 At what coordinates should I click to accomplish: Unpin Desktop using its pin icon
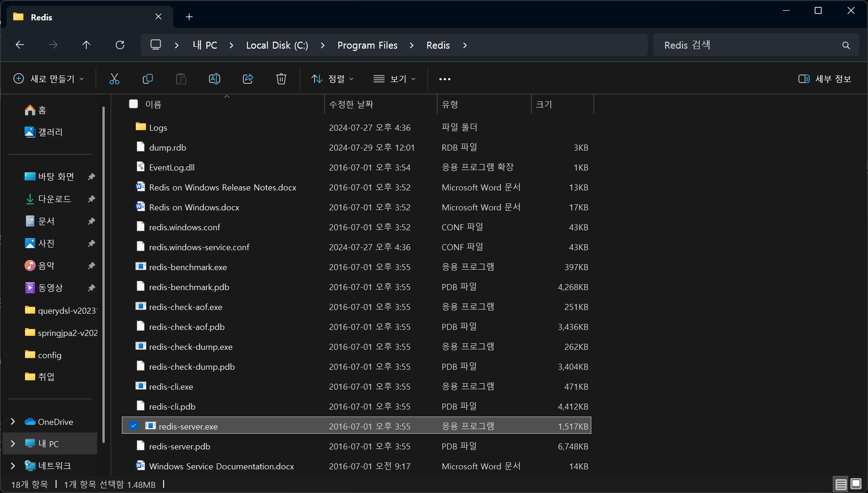(x=91, y=177)
